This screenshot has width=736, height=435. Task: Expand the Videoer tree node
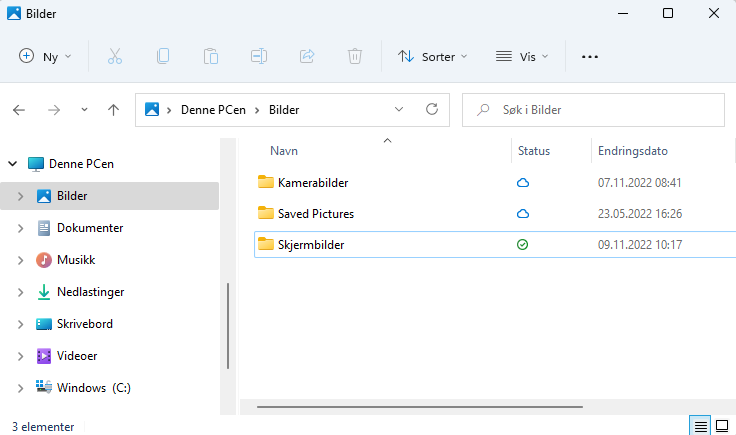tap(21, 356)
